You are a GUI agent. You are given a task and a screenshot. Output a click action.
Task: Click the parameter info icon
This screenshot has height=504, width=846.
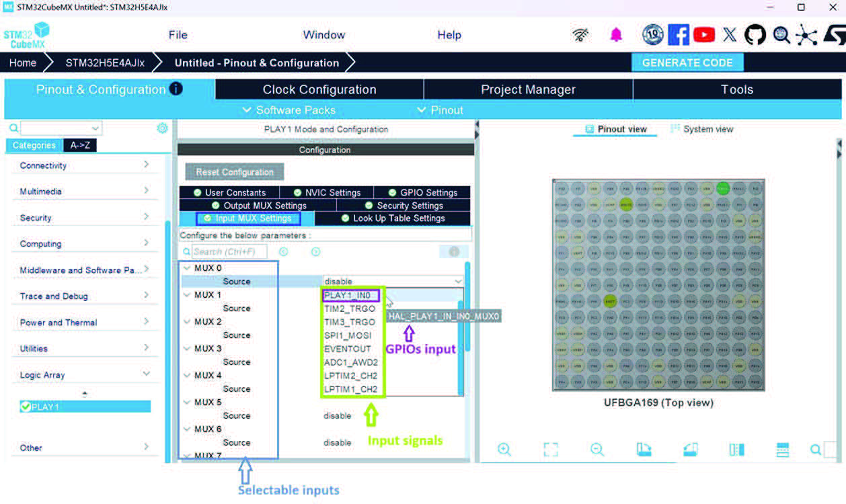click(453, 251)
